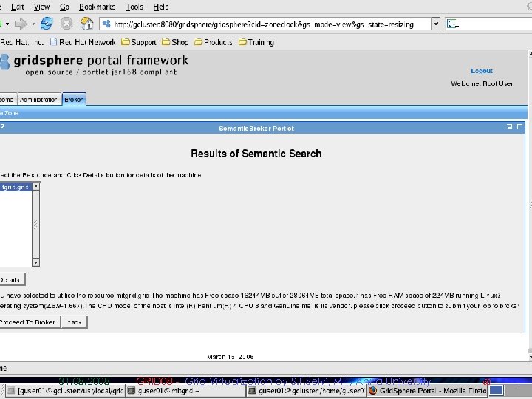Click the page scrollbar down arrow
The image size is (532, 399).
click(x=530, y=357)
